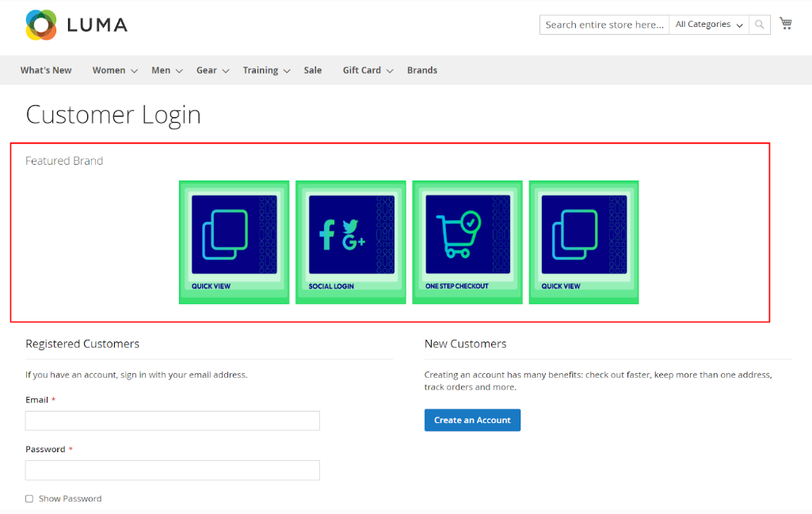Image resolution: width=812 pixels, height=514 pixels.
Task: Expand the Training menu
Action: [x=265, y=70]
